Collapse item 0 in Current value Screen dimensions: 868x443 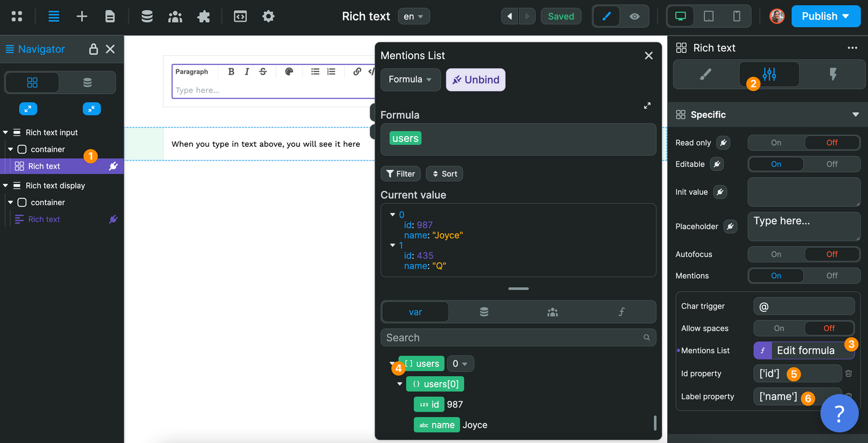[x=393, y=215]
